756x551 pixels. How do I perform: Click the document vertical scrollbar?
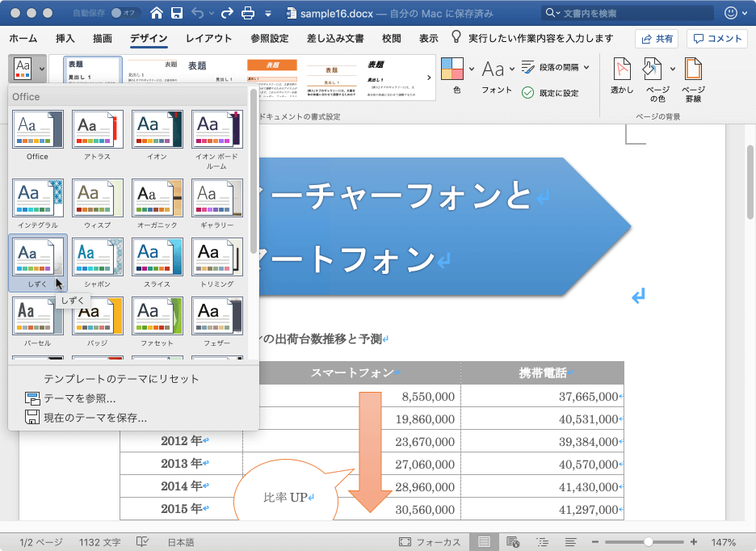(750, 183)
